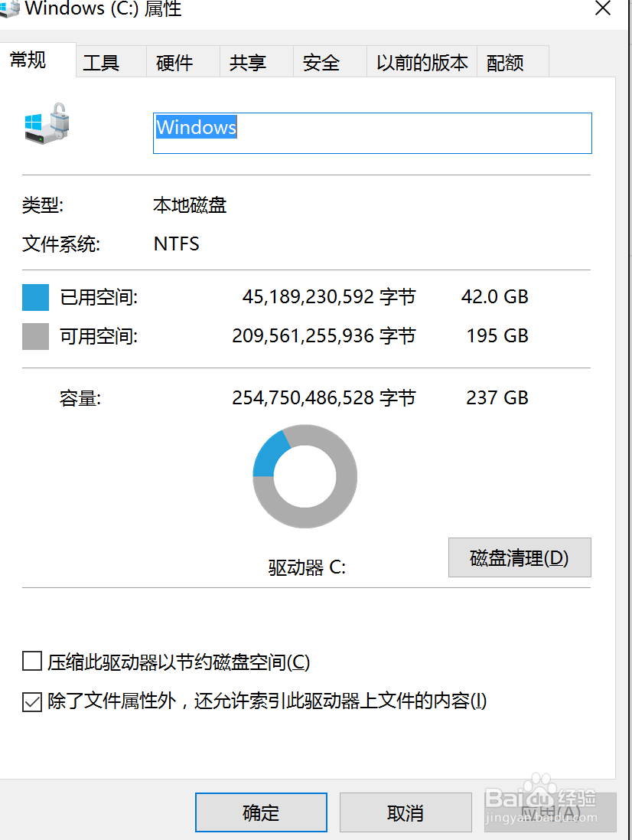Switch to the 共享 tab
The image size is (632, 840).
(257, 62)
